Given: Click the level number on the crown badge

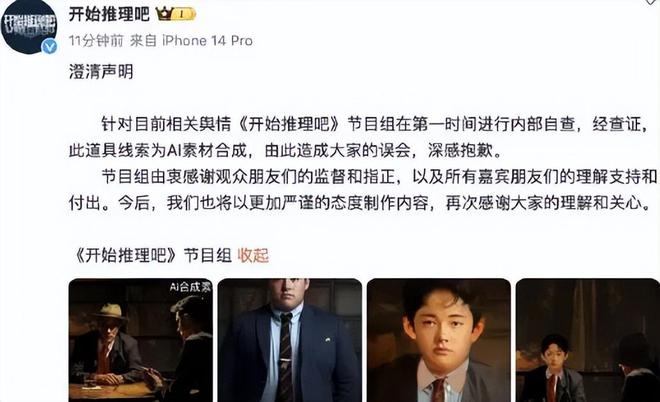Looking at the screenshot, I should 182,14.
